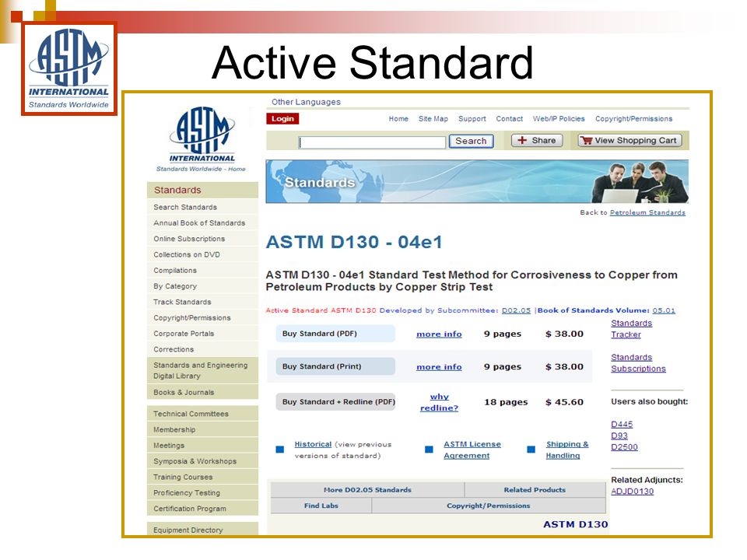Viewport: 747px width, 560px height.
Task: Select the Standards sidebar heading
Action: click(x=202, y=190)
